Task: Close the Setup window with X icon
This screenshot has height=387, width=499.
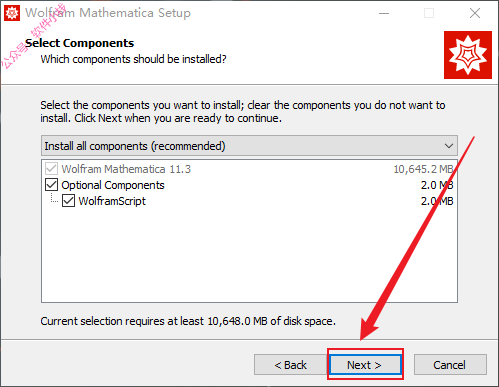Action: pos(475,13)
